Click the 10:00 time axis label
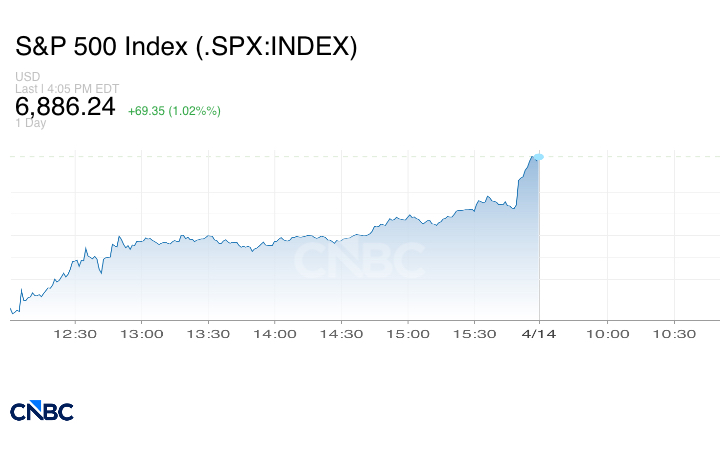 tap(607, 334)
